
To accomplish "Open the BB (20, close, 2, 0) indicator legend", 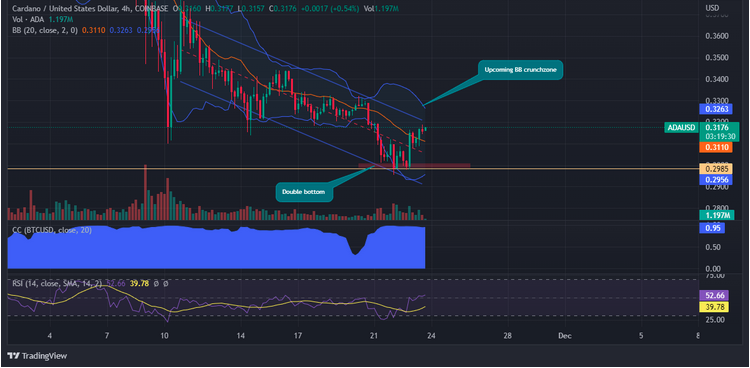I will point(45,30).
